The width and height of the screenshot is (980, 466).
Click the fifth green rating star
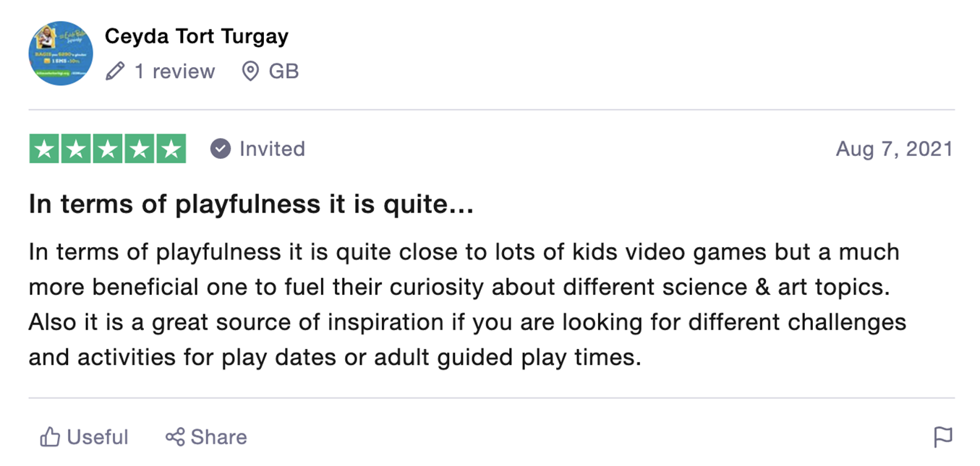pos(171,149)
